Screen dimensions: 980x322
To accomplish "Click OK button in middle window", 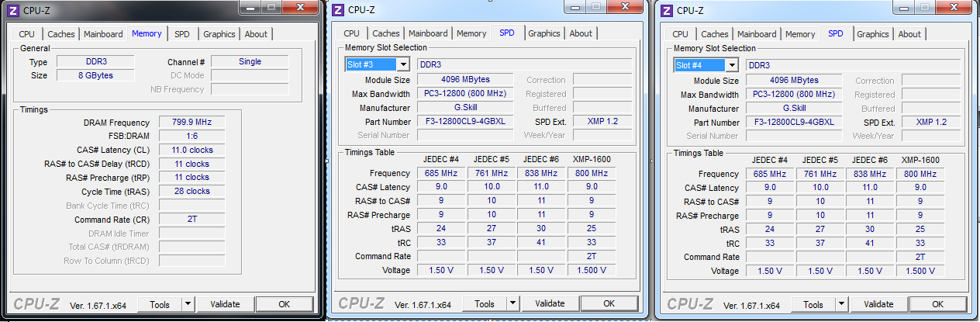I will coord(609,304).
